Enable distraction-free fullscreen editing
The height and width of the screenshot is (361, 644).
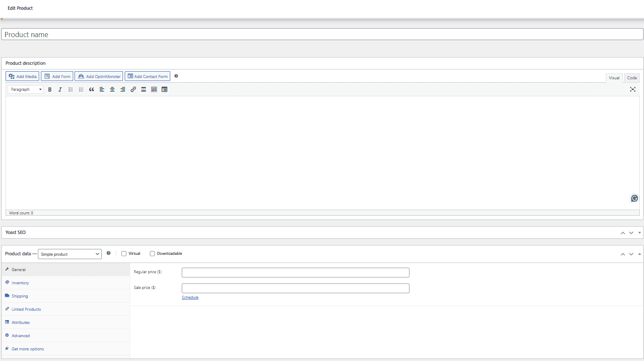point(633,89)
